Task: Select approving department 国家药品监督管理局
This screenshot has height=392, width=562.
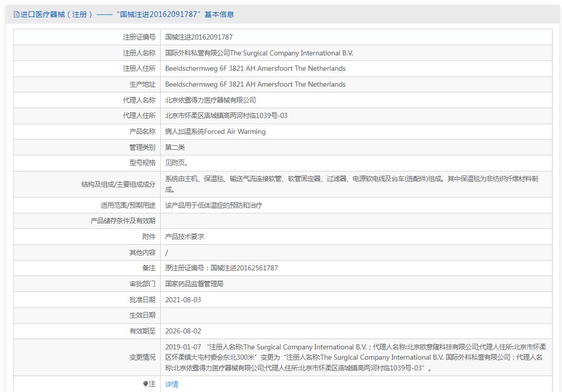Action: [195, 284]
